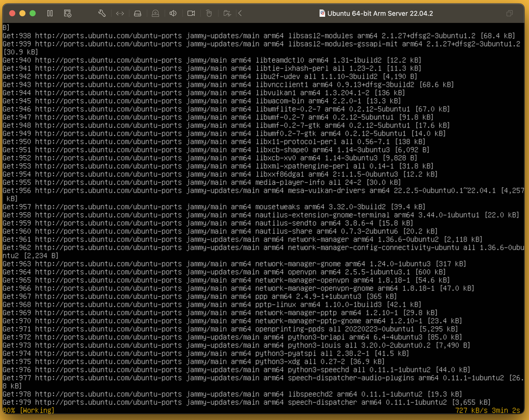Click the Get:970 network-manager-pptp-gnome line
Screen dimensions: 529x420
pyautogui.click(x=232, y=321)
